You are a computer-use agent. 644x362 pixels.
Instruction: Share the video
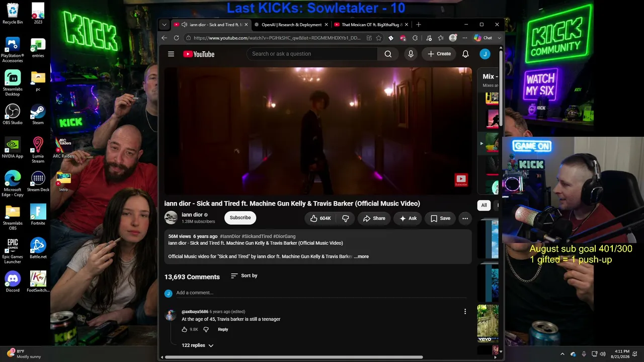[374, 218]
